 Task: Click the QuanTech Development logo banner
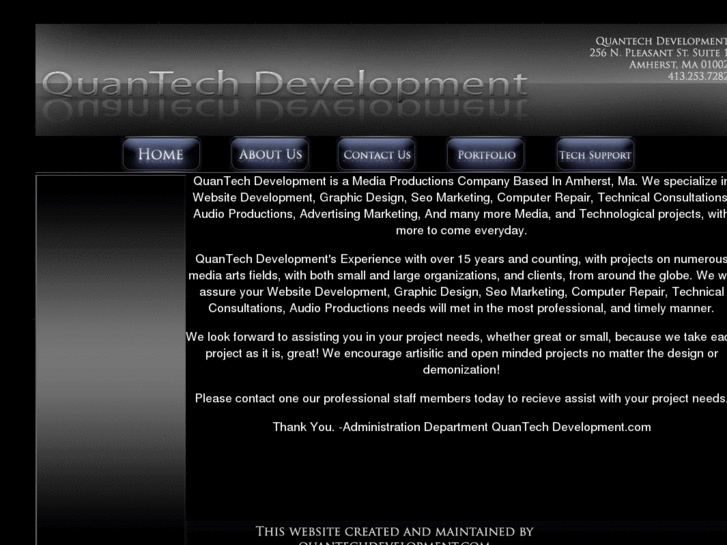pyautogui.click(x=285, y=93)
